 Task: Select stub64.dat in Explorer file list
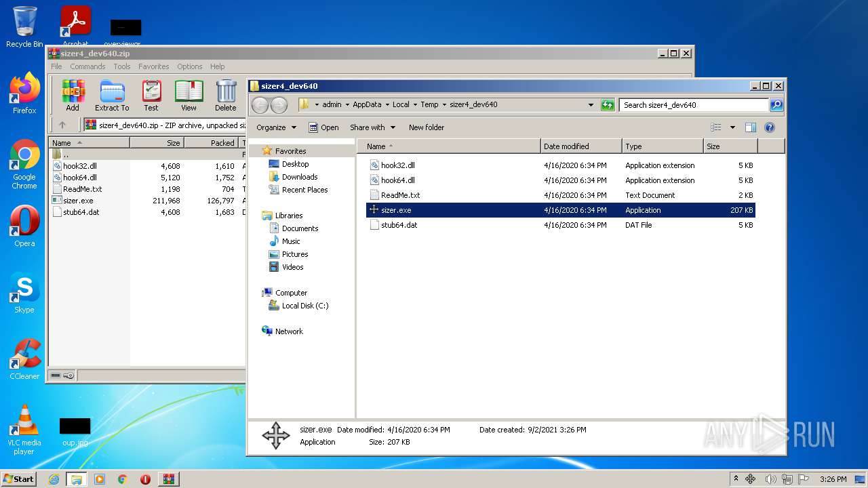coord(399,225)
